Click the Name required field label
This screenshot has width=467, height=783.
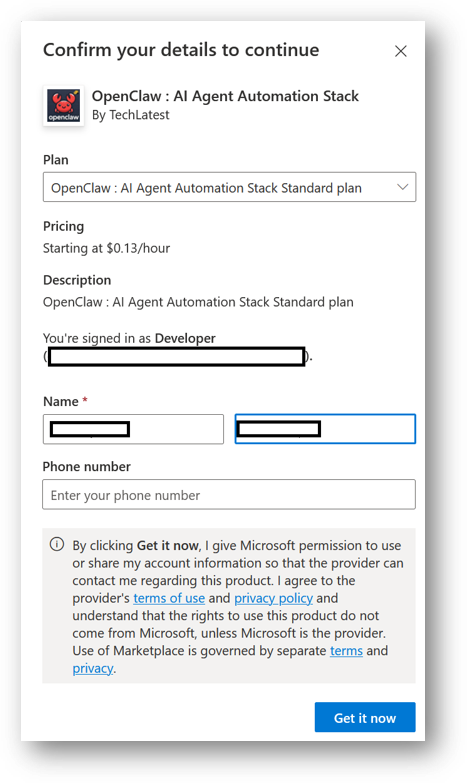65,401
